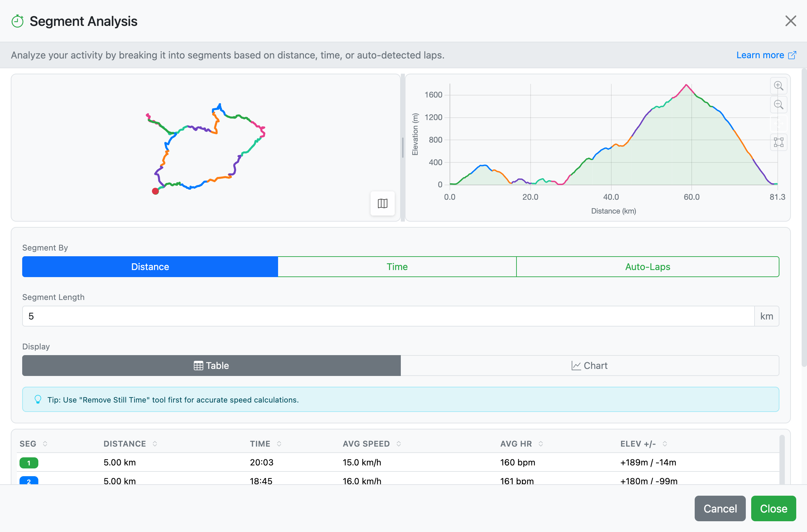Segment by Distance
Image resolution: width=807 pixels, height=532 pixels.
pos(150,267)
